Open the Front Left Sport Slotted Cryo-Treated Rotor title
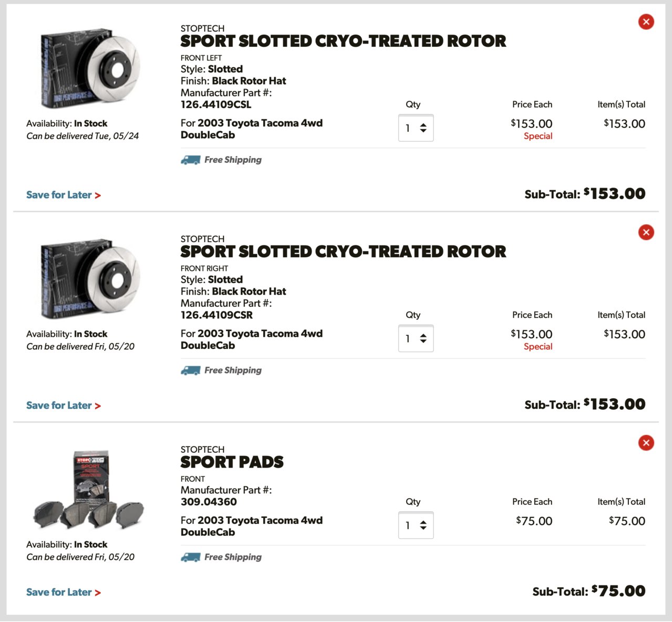The height and width of the screenshot is (622, 672). click(343, 41)
